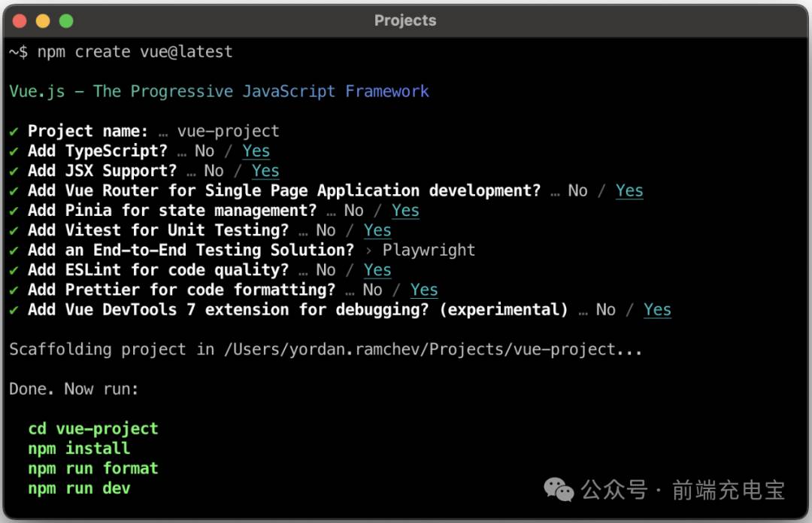Screen dimensions: 812x523
Task: Click 'Yes' on the Add TypeScript line
Action: click(x=256, y=151)
